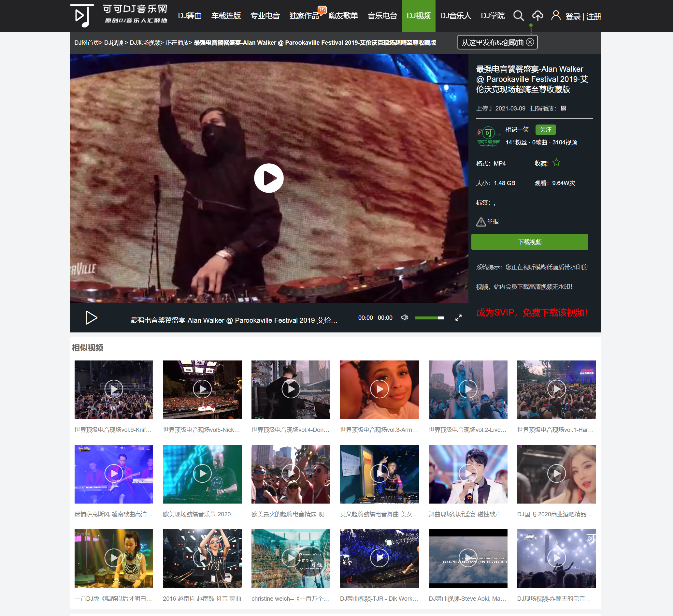
Task: Open the DJ学院 menu
Action: (x=493, y=16)
